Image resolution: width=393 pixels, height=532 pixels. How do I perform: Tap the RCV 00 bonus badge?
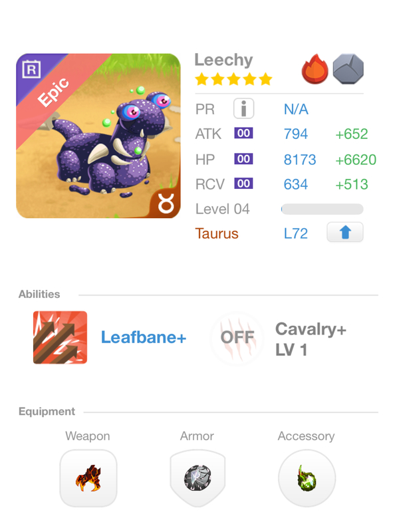pyautogui.click(x=243, y=184)
